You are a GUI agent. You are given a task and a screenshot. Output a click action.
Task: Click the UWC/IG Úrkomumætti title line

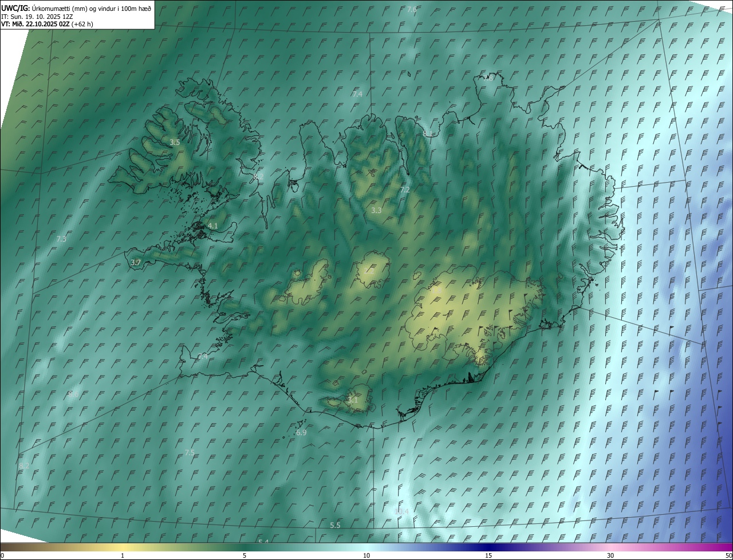76,8
